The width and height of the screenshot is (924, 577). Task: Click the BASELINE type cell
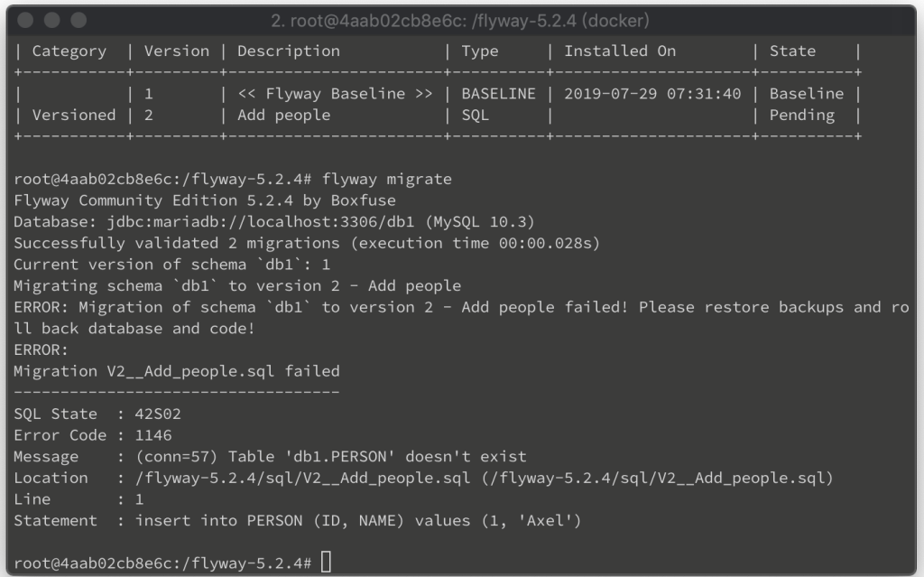point(498,94)
